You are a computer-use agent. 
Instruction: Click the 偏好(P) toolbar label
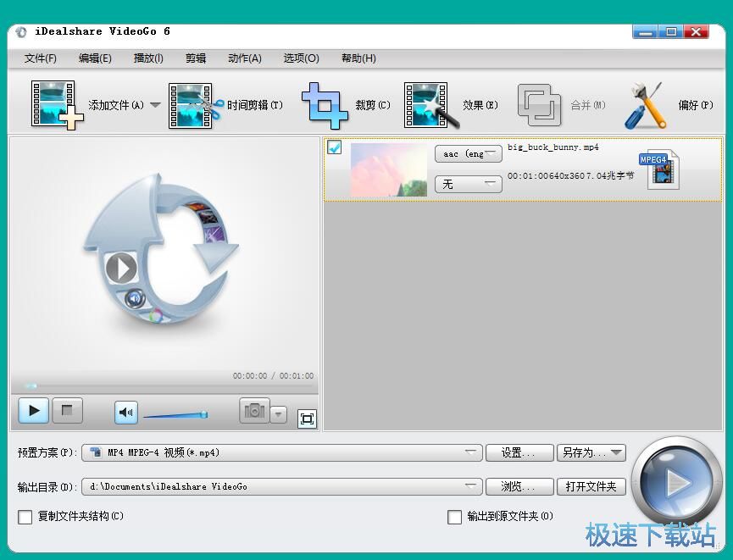coord(696,105)
